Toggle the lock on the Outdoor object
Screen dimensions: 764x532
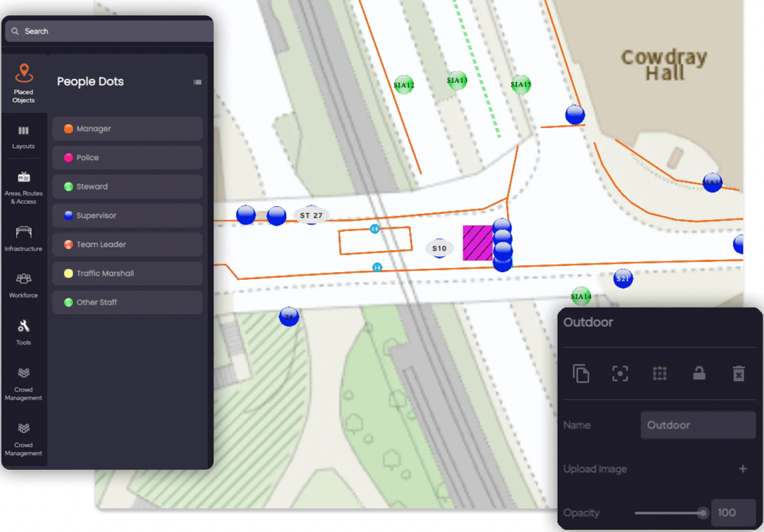click(x=699, y=373)
